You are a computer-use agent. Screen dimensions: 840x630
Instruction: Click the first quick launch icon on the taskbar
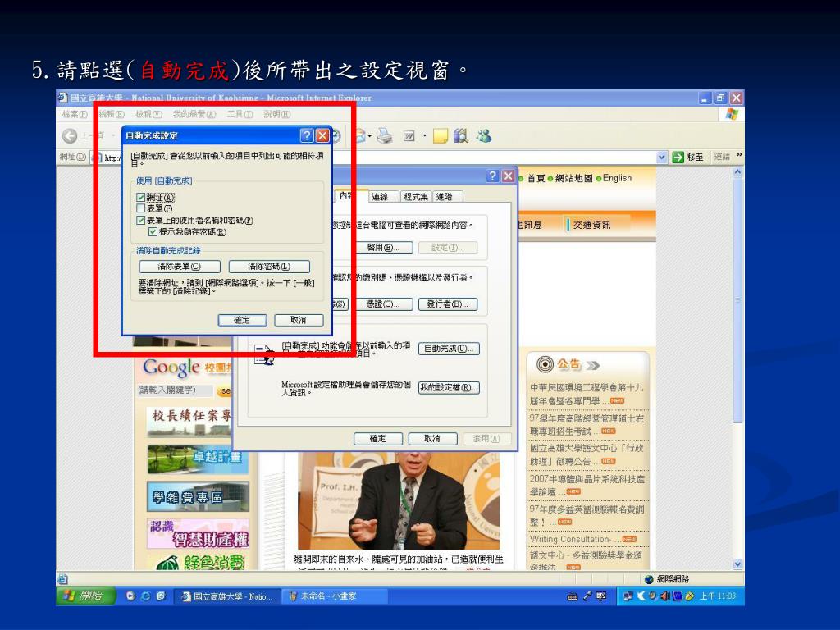[x=130, y=596]
